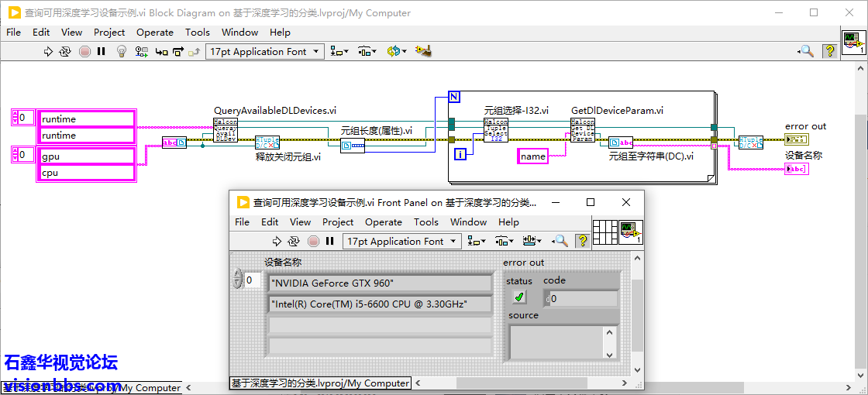The width and height of the screenshot is (868, 395).
Task: Open block diagram 17pt Application Font dropdown
Action: click(x=265, y=51)
